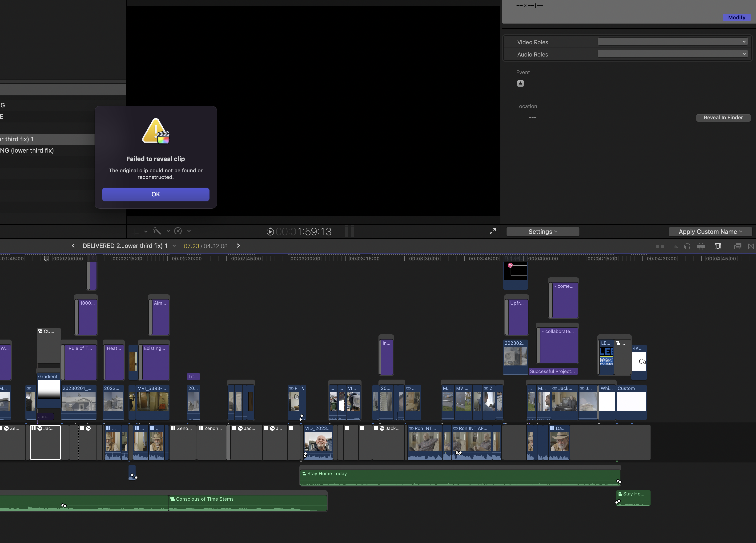
Task: Toggle audio skimming in the timeline toolbar
Action: pos(674,246)
